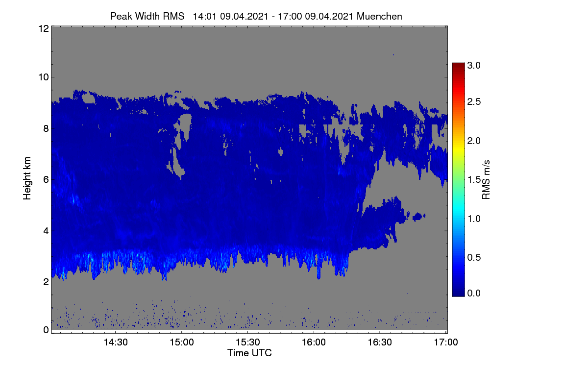The image size is (588, 392).
Task: Click the height tick label 10
Action: [x=43, y=77]
